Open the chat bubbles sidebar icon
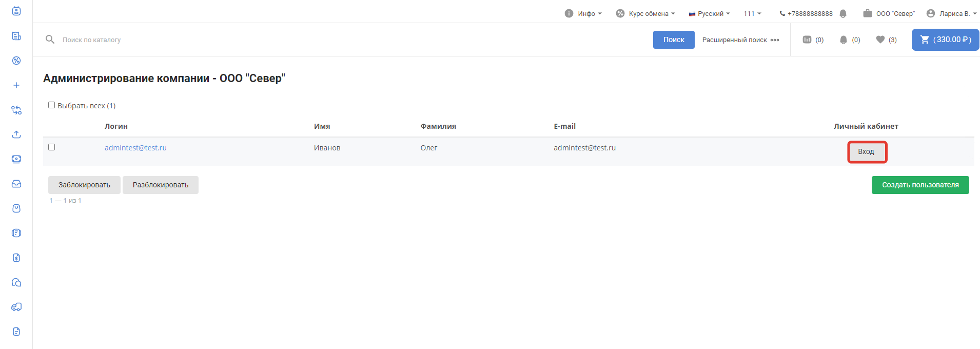Viewport: 980px width, 349px height. click(16, 282)
